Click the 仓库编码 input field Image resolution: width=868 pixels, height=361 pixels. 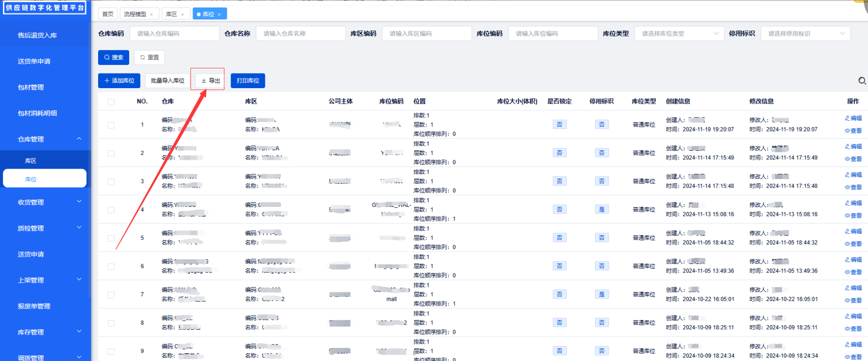(174, 33)
